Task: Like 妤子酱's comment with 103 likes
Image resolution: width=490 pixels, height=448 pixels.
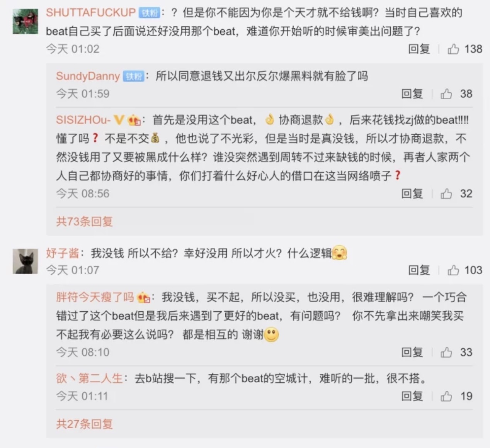Action: coord(453,270)
